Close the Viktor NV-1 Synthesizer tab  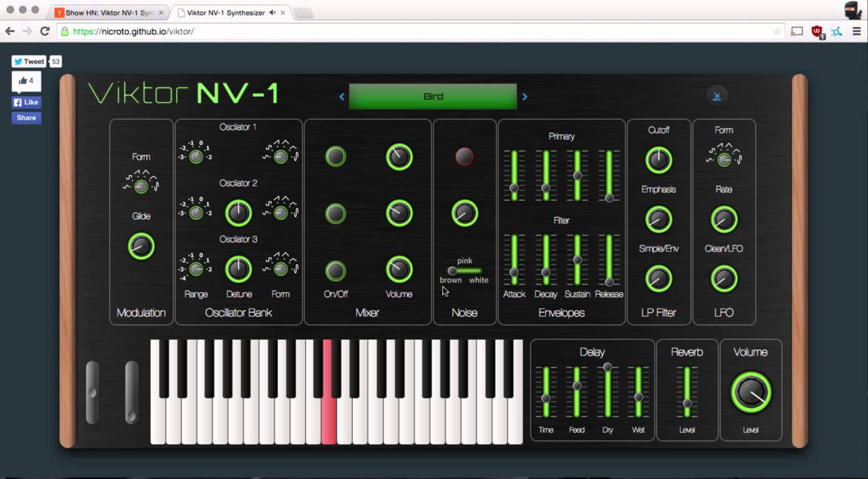283,12
